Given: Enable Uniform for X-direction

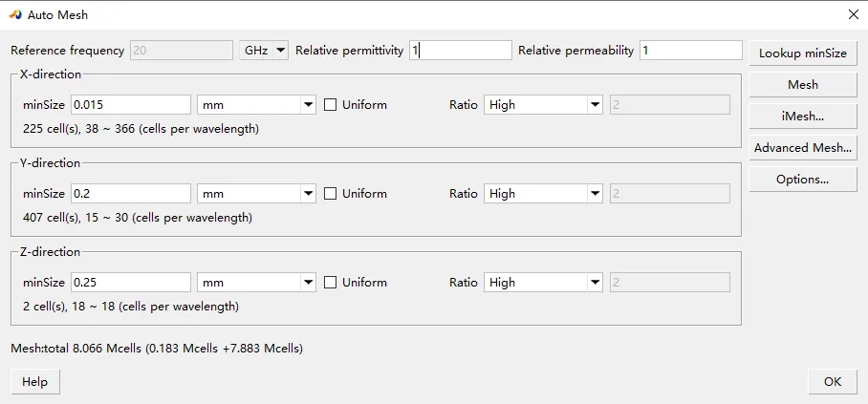Looking at the screenshot, I should tap(331, 105).
